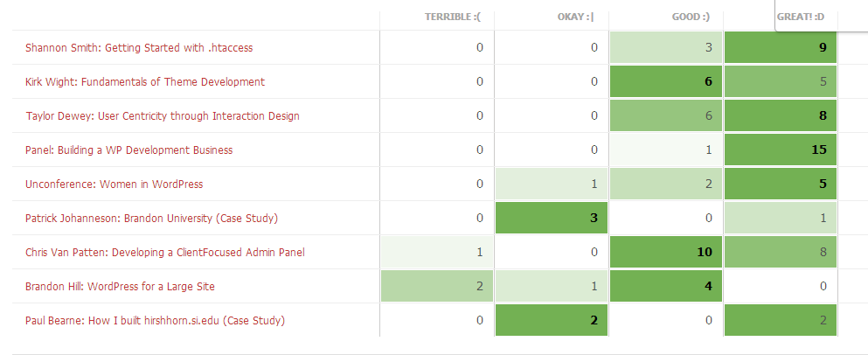Open Shannon Smith's Getting Started with .htaccess link
The image size is (868, 355).
[x=139, y=48]
